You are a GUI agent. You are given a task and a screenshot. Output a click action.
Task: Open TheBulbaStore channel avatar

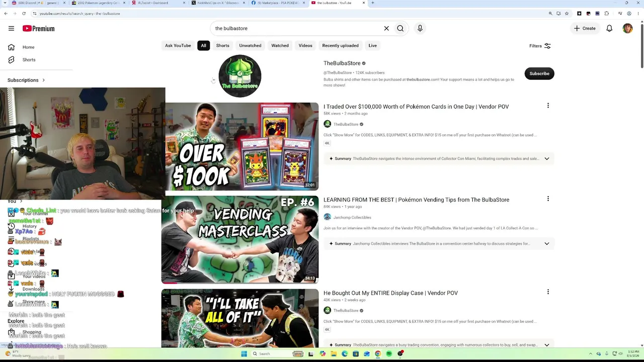coord(240,76)
